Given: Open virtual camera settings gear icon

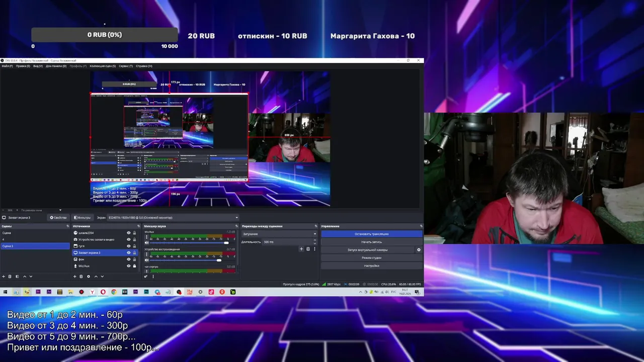Looking at the screenshot, I should pos(419,250).
